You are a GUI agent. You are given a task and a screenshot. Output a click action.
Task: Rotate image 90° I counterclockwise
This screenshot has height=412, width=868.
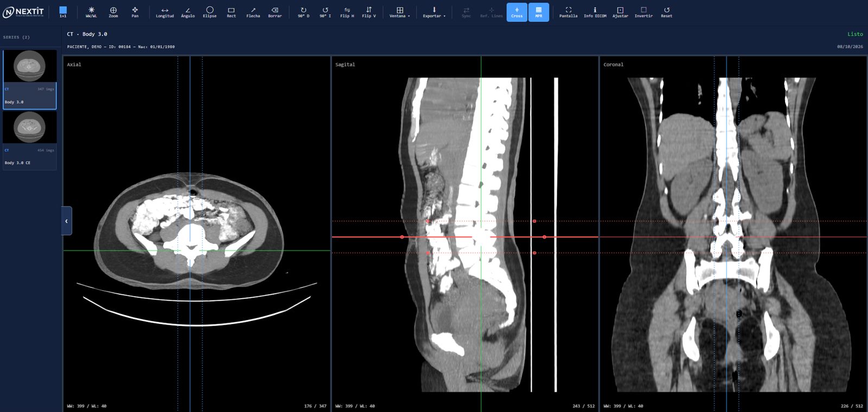(325, 12)
